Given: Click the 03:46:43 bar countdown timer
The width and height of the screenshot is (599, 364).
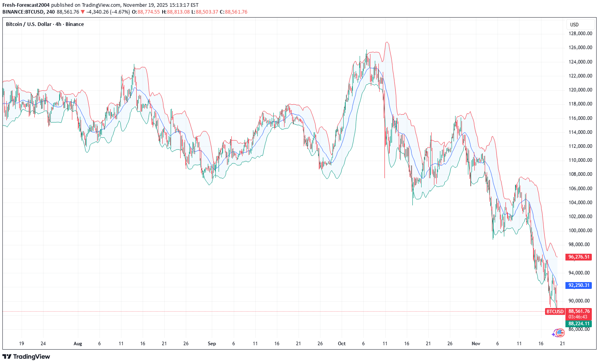Looking at the screenshot, I should pos(578,316).
